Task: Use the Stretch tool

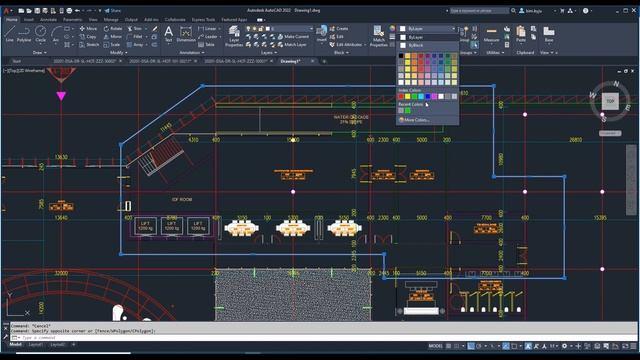Action: (x=89, y=44)
